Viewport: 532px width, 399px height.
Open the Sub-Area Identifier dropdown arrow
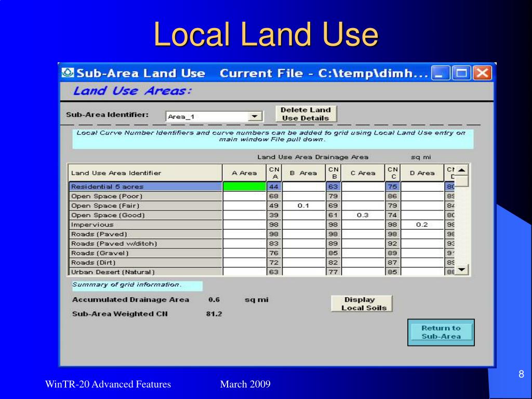coord(255,116)
